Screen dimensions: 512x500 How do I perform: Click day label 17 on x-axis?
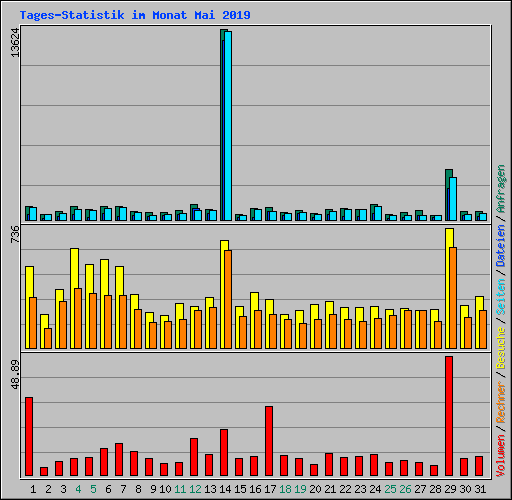pyautogui.click(x=270, y=489)
